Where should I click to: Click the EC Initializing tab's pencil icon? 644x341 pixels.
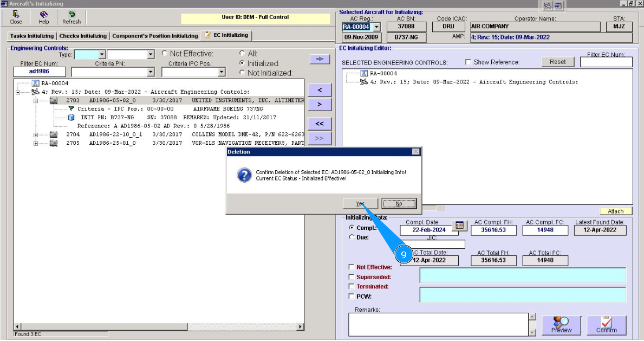[x=207, y=35]
